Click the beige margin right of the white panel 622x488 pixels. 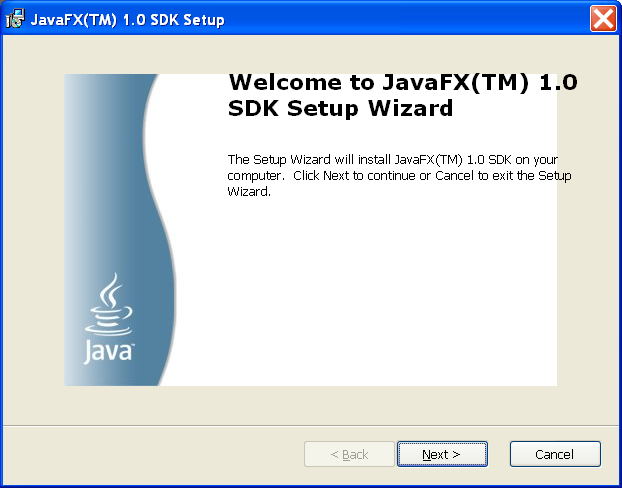(x=587, y=230)
